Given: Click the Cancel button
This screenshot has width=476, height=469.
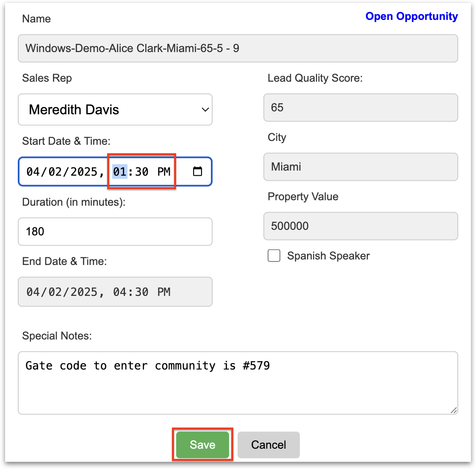Looking at the screenshot, I should 268,445.
